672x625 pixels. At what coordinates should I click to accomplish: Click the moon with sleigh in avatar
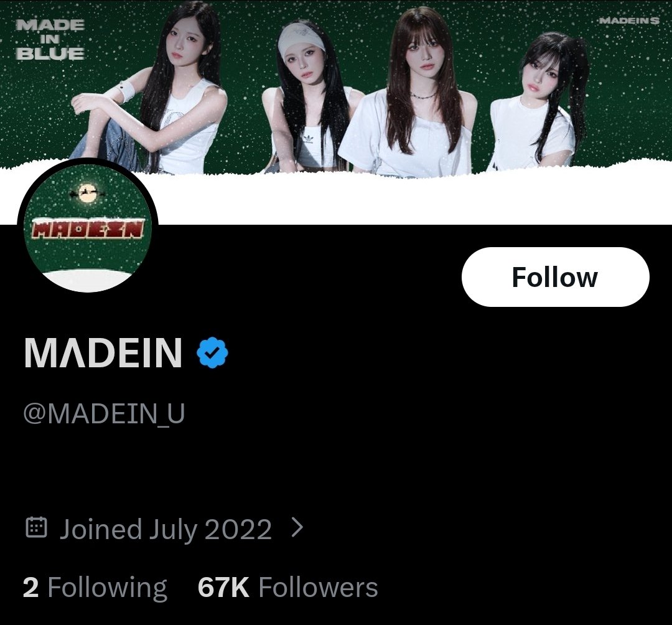coord(88,192)
